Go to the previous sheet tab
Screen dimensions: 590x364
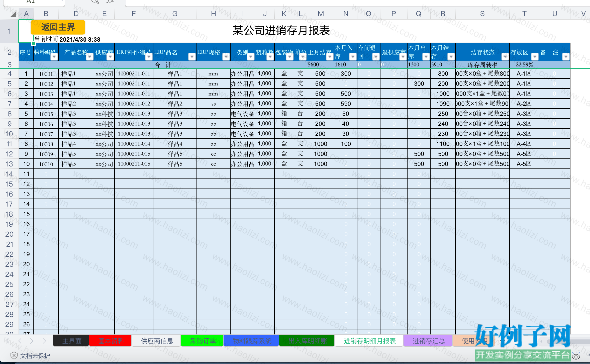[20, 341]
